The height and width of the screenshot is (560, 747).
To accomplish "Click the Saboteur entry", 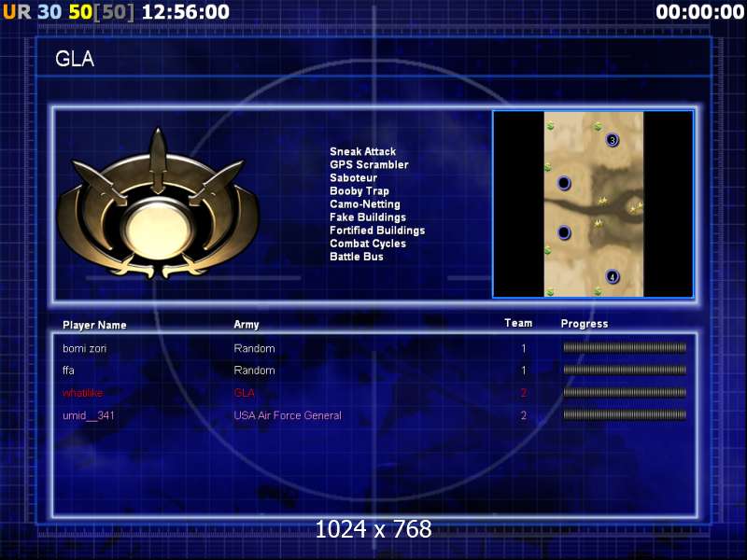I will tap(353, 177).
